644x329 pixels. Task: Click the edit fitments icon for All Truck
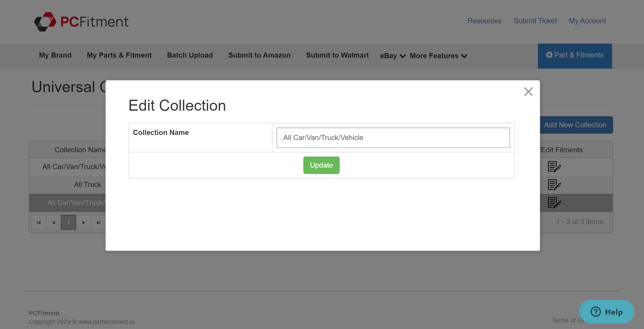554,185
